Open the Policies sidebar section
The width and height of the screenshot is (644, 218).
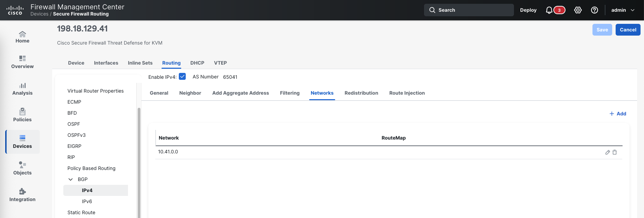pyautogui.click(x=22, y=115)
